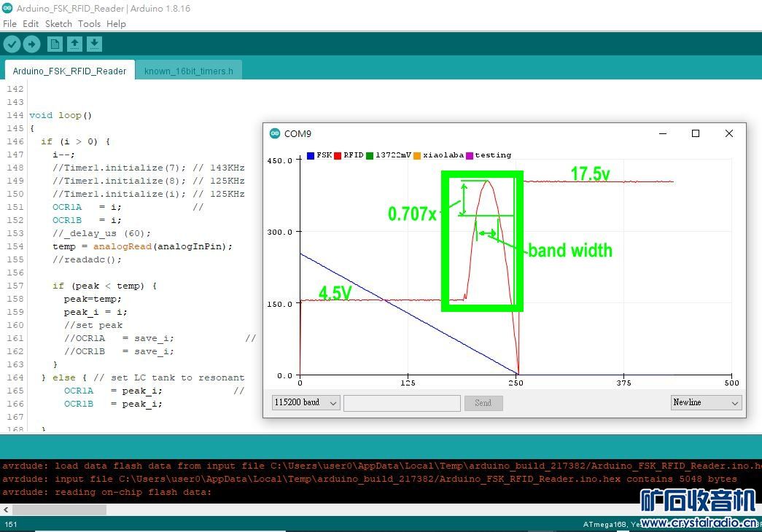Viewport: 762px width, 532px height.
Task: Maximize the COM9 plotter window
Action: (696, 133)
